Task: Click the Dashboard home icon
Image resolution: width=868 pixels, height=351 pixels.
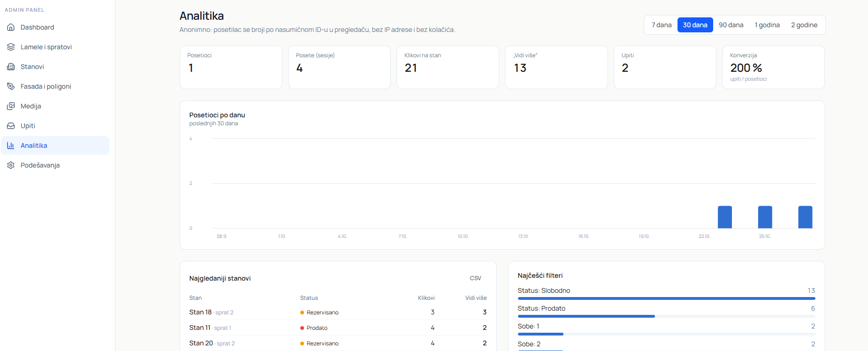Action: pos(11,27)
